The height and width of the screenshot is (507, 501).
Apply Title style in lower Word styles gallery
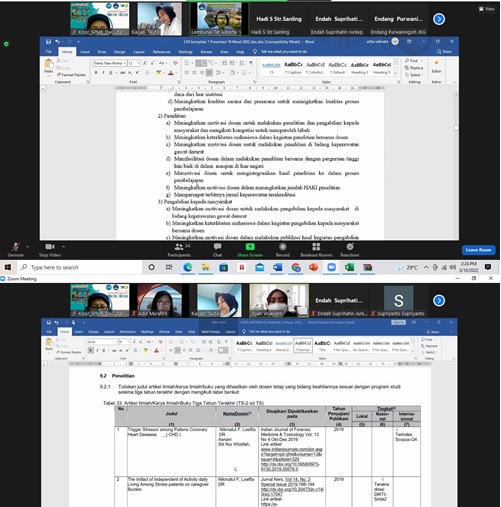tap(322, 345)
